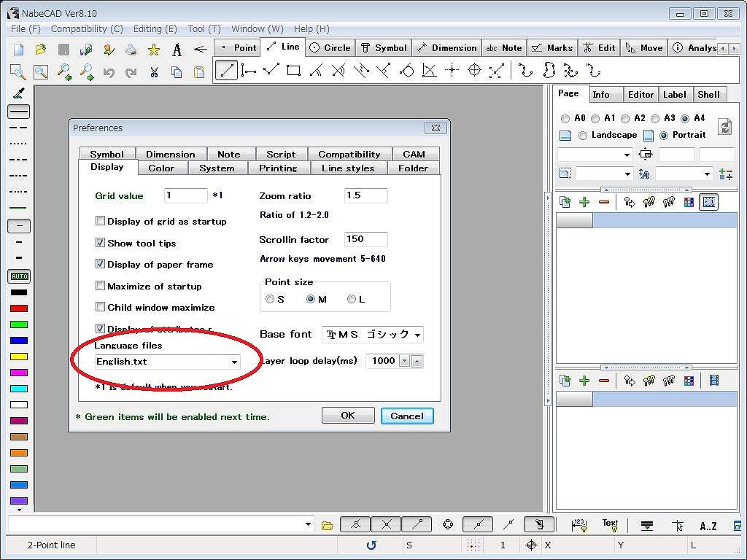Select the yellow color swatch
The height and width of the screenshot is (560, 747).
(x=19, y=356)
